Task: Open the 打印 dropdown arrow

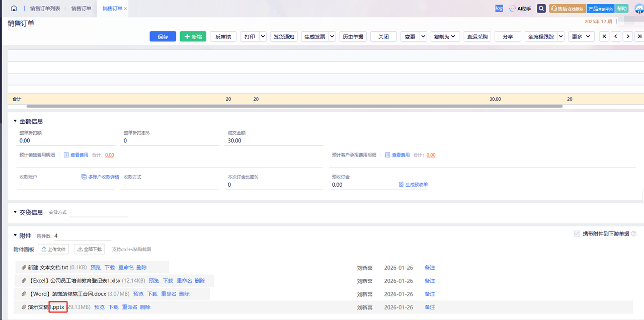Action: point(263,36)
